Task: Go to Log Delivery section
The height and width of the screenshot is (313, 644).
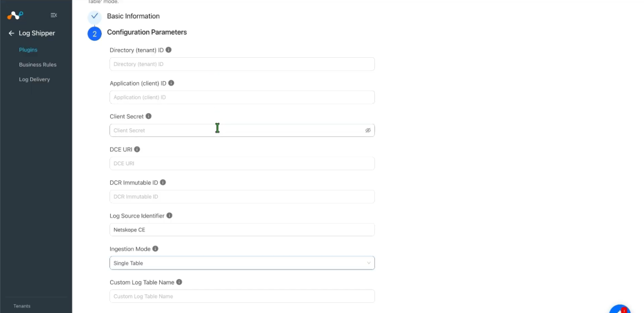Action: [x=35, y=79]
